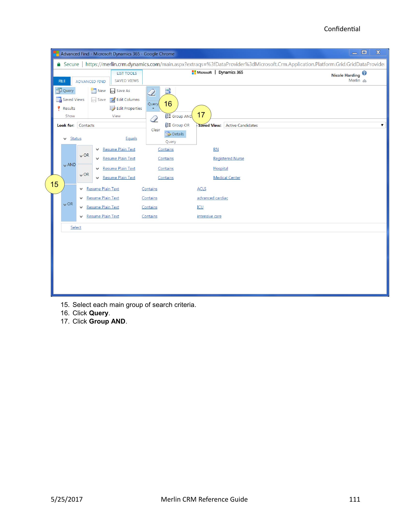Screen dimensions: 411x532
Task: Expand the Status criteria row chevron
Action: click(x=65, y=138)
